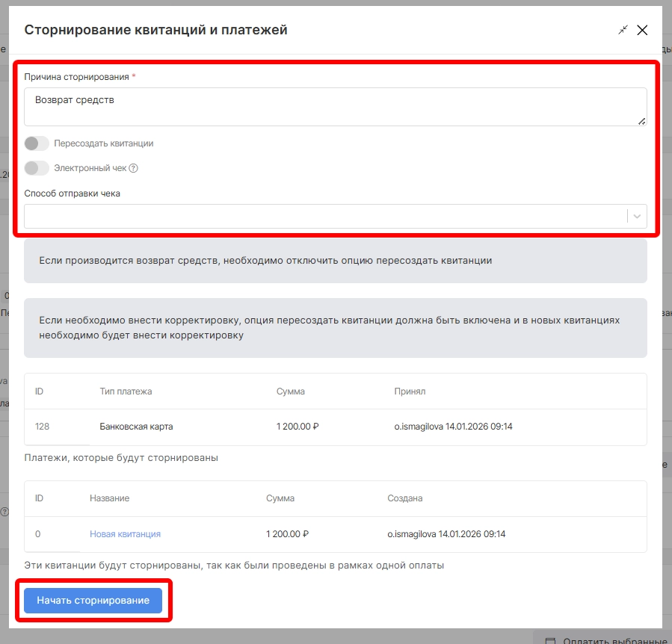Turn on the Электронный чек switch

[x=37, y=168]
